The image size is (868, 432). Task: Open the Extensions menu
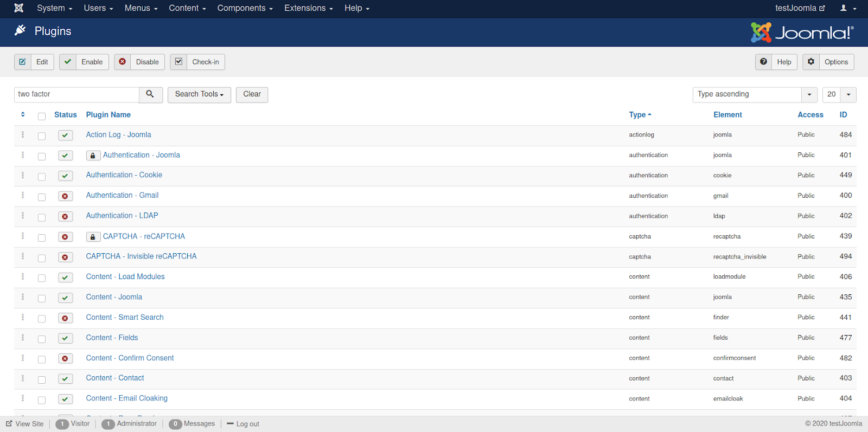309,8
